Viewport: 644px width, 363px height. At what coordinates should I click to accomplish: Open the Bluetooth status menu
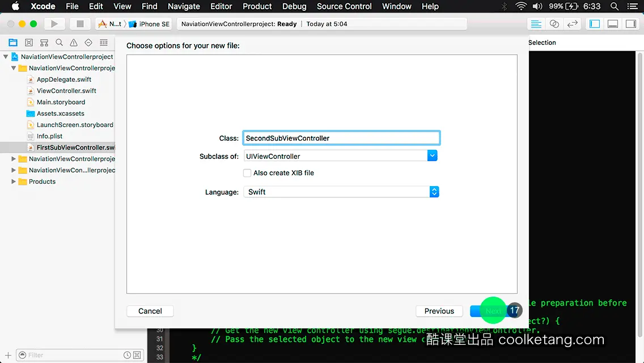click(x=505, y=6)
